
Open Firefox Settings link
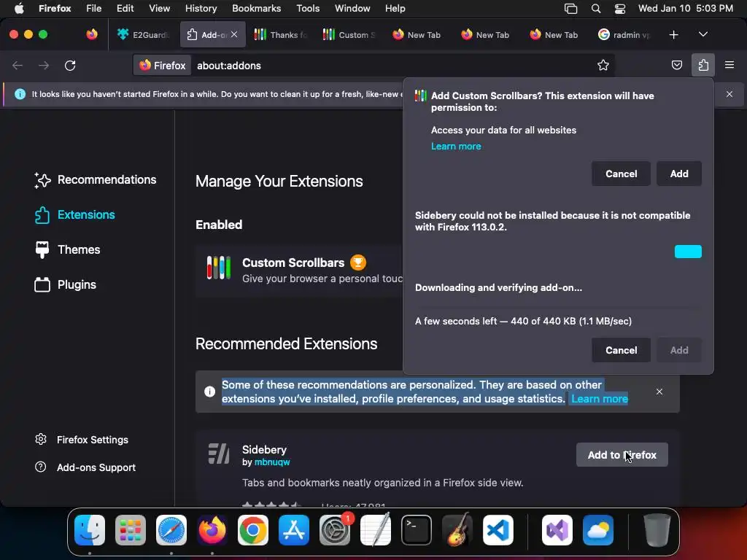pyautogui.click(x=82, y=440)
